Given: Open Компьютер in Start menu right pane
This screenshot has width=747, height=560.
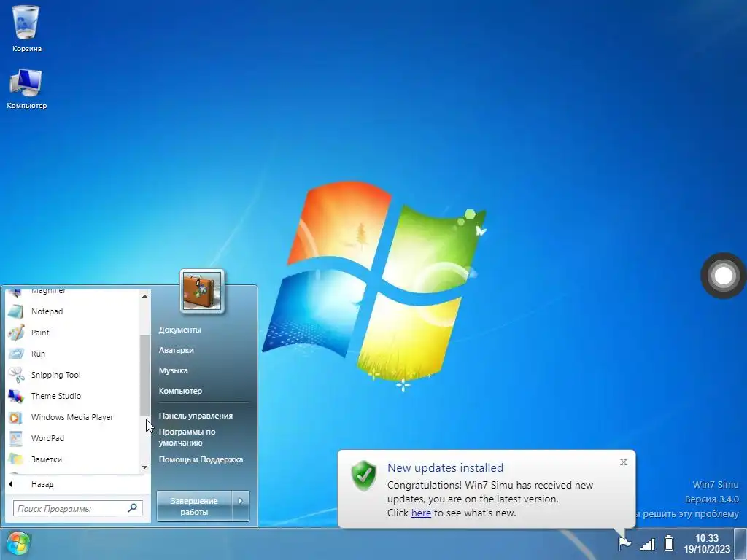Looking at the screenshot, I should click(x=180, y=391).
